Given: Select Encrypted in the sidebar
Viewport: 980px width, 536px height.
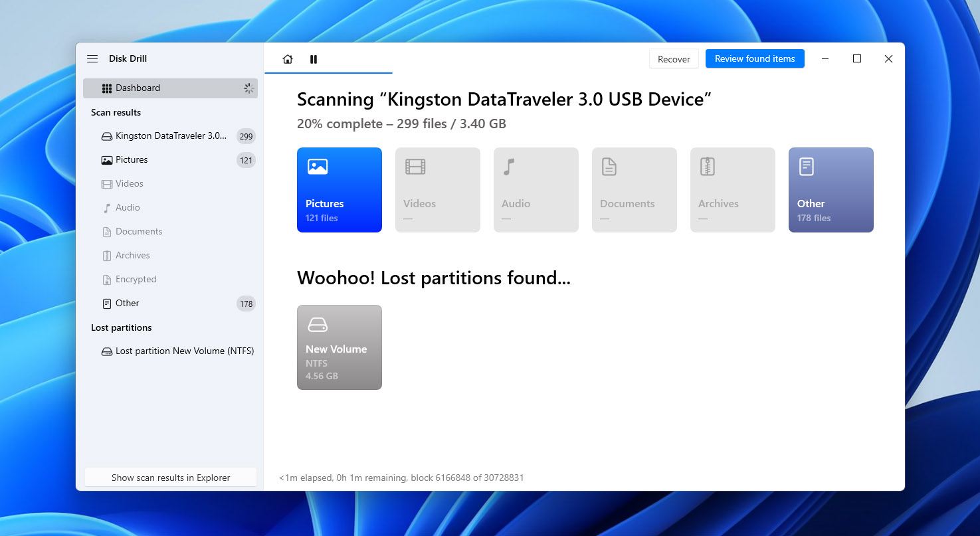Looking at the screenshot, I should 170,280.
